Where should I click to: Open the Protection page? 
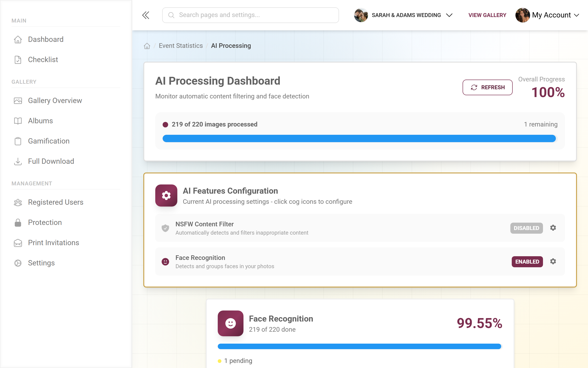click(45, 222)
